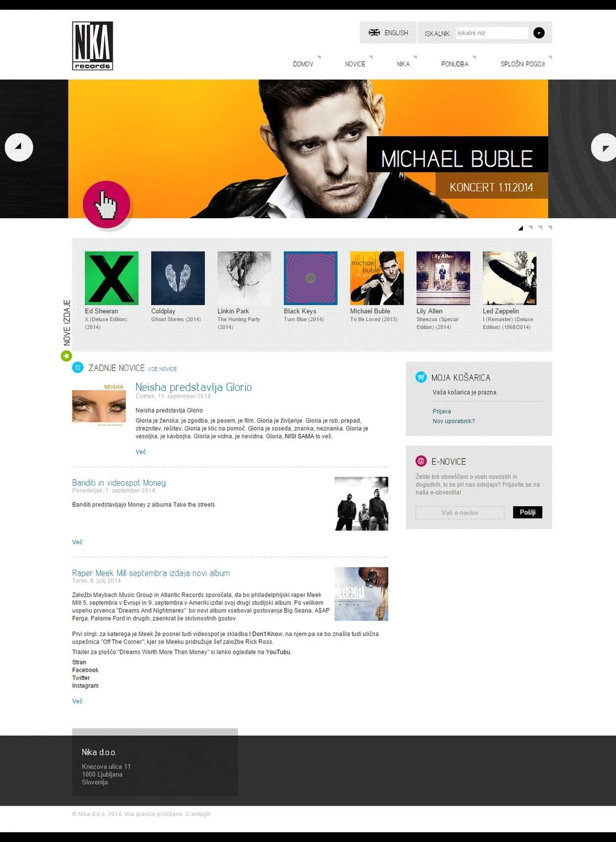Click the Pošlji button

527,512
